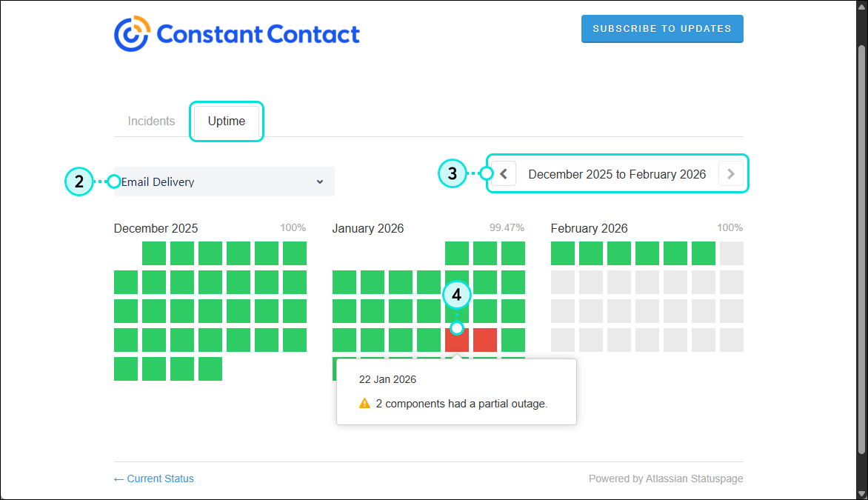Open the December 2025 to February 2026 range selector

tap(616, 173)
